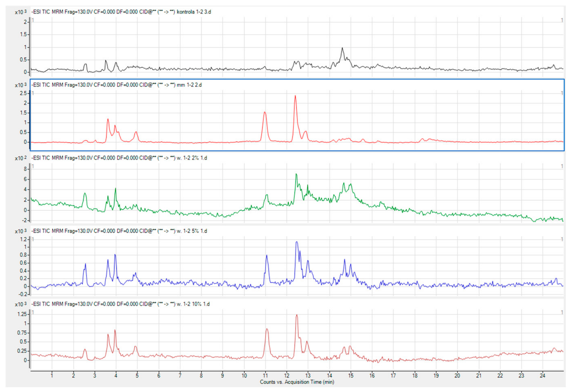Select the 'kontrola 1-2 3.d' chromatogram title

point(121,12)
